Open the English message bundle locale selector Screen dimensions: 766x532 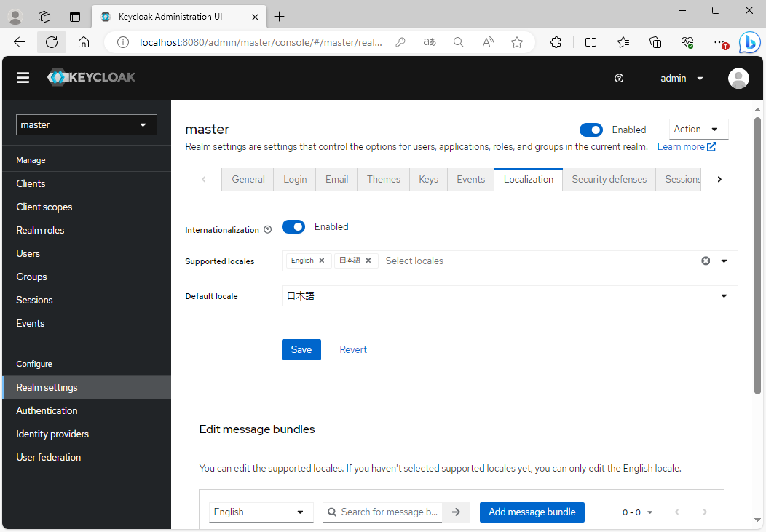coord(261,512)
